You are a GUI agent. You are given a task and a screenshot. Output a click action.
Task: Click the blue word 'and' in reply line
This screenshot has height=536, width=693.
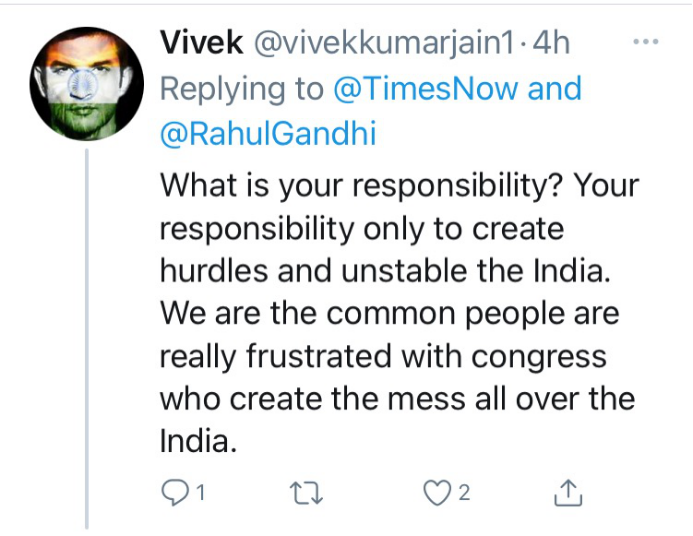pyautogui.click(x=555, y=88)
